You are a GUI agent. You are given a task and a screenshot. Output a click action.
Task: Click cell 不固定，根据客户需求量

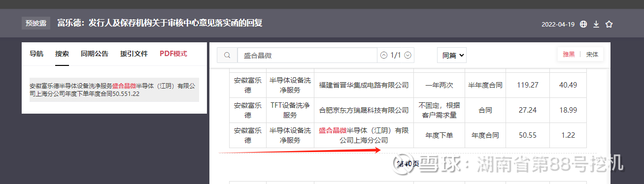[x=439, y=110]
